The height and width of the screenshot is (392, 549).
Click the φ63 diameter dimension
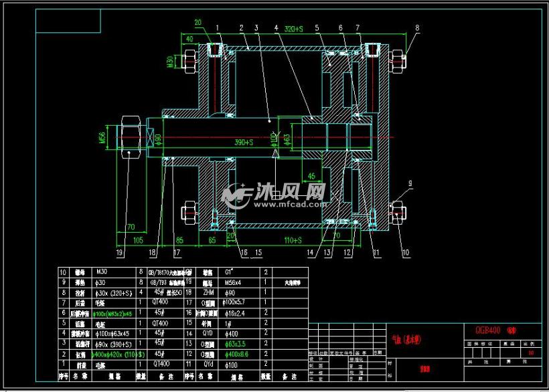(287, 139)
